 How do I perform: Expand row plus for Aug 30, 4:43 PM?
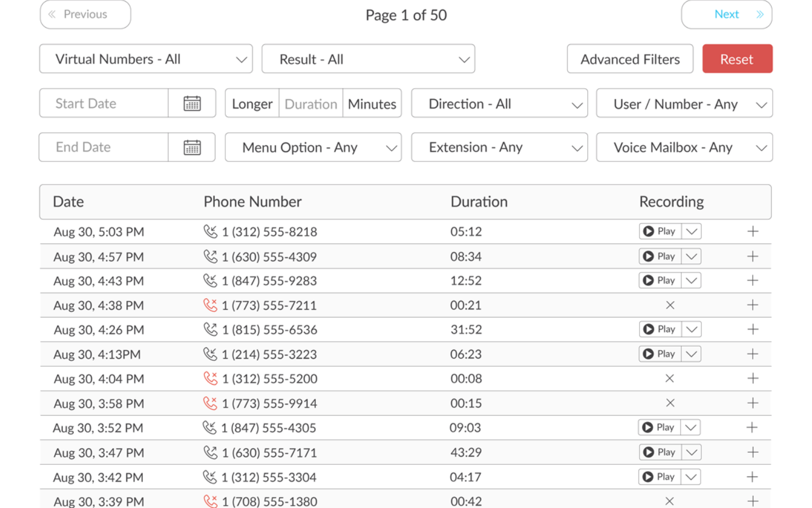pos(753,280)
